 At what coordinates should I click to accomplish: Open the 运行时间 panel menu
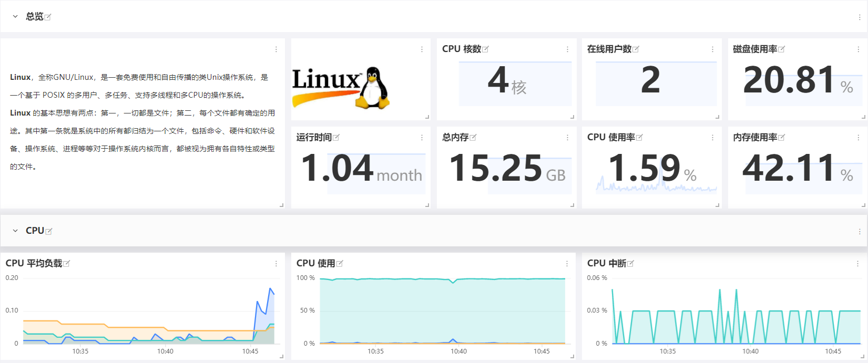click(422, 138)
